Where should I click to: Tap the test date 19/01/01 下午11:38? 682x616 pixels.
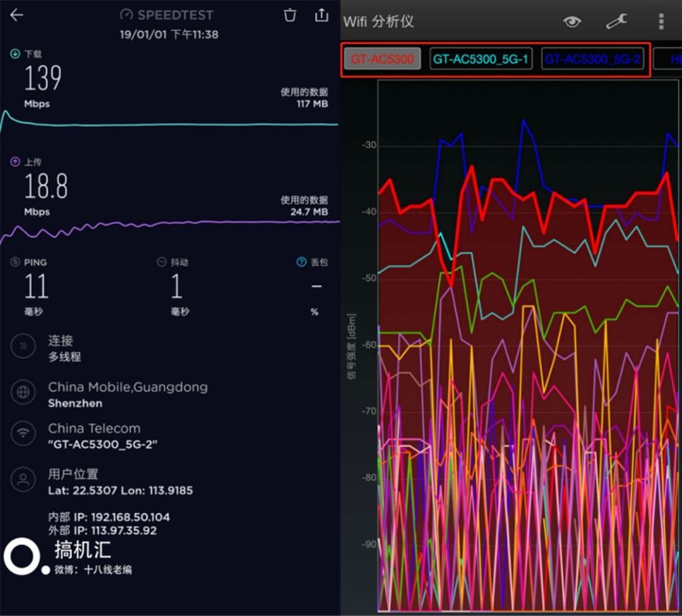point(170,35)
